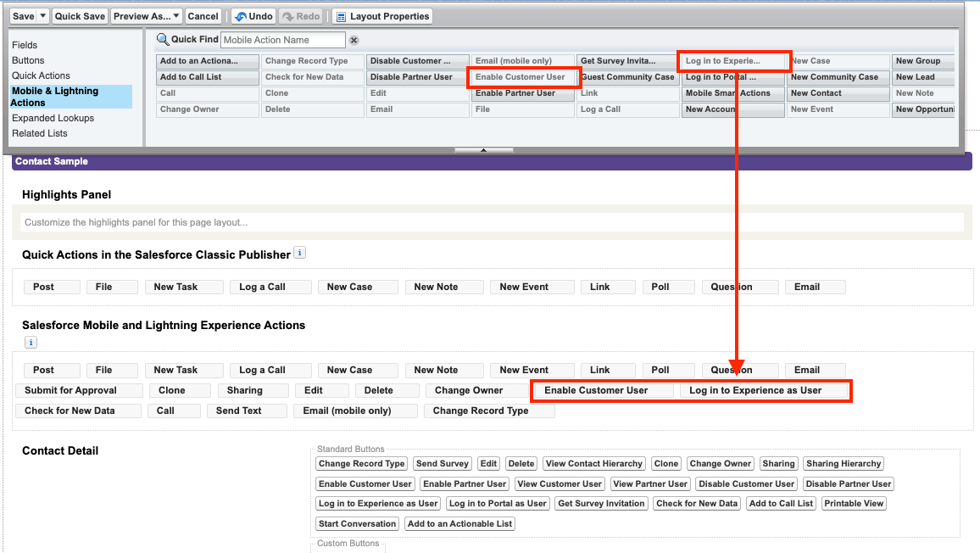This screenshot has width=980, height=553.
Task: Click Get Survey Invitation standard button
Action: [601, 504]
